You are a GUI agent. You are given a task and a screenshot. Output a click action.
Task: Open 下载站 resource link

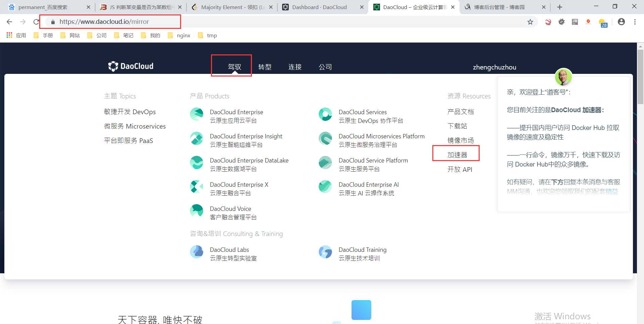[x=457, y=126]
